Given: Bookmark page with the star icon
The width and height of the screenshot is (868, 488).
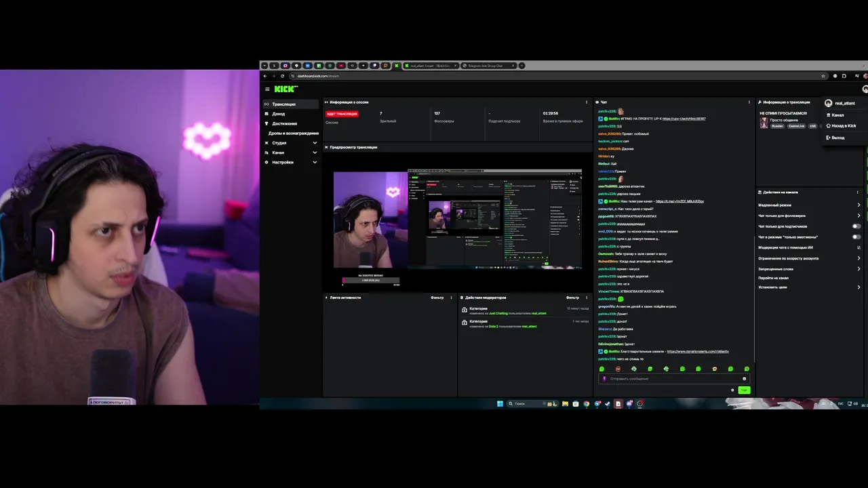Looking at the screenshot, I should (823, 76).
